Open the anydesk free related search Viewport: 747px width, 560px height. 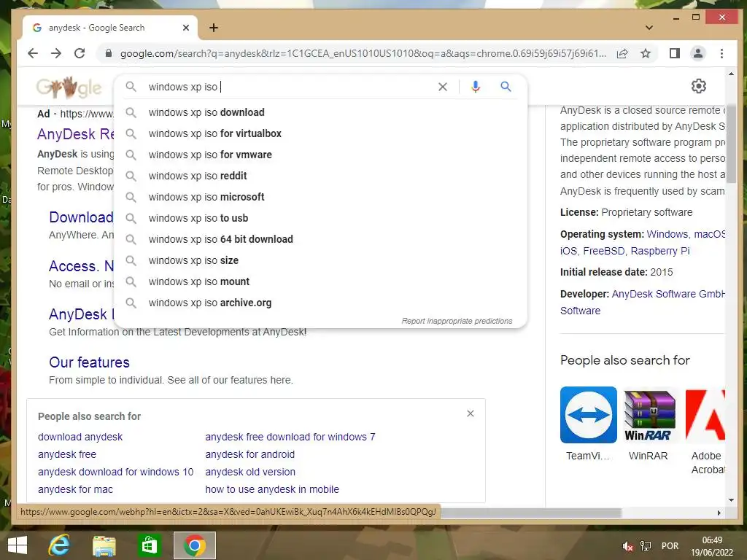(x=66, y=454)
